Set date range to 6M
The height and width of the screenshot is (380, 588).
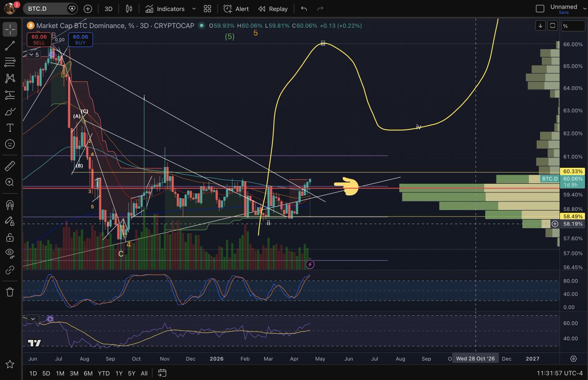point(88,373)
